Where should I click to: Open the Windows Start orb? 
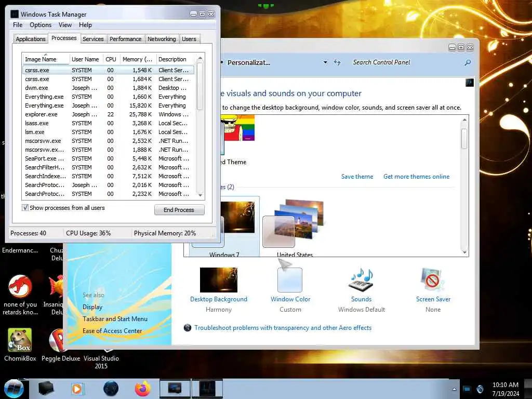click(14, 389)
